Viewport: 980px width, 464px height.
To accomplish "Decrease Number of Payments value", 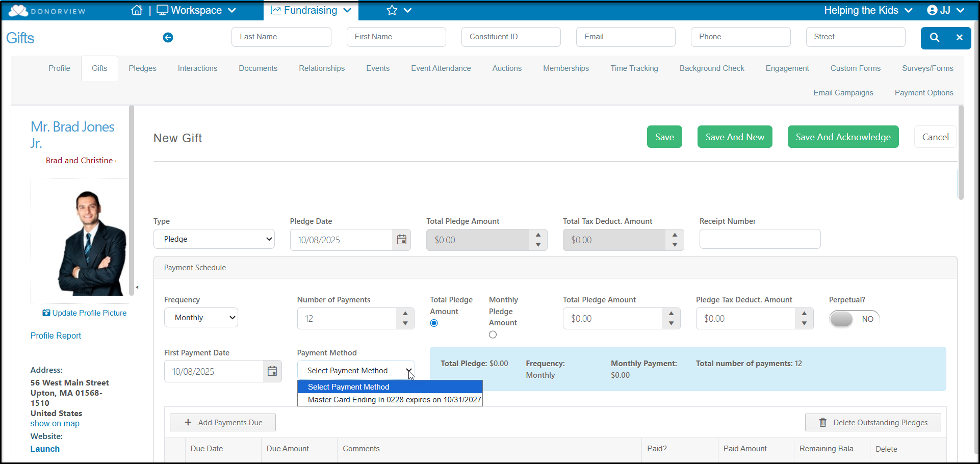I will click(x=405, y=323).
